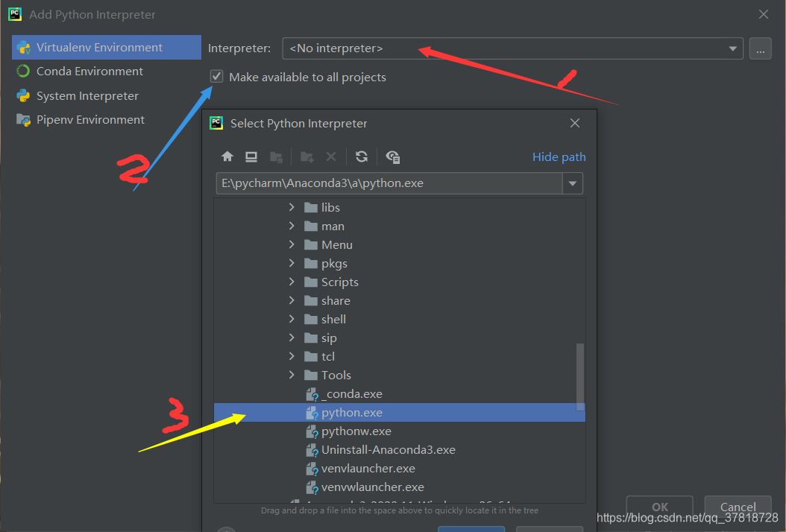Click the share folder icon

311,300
